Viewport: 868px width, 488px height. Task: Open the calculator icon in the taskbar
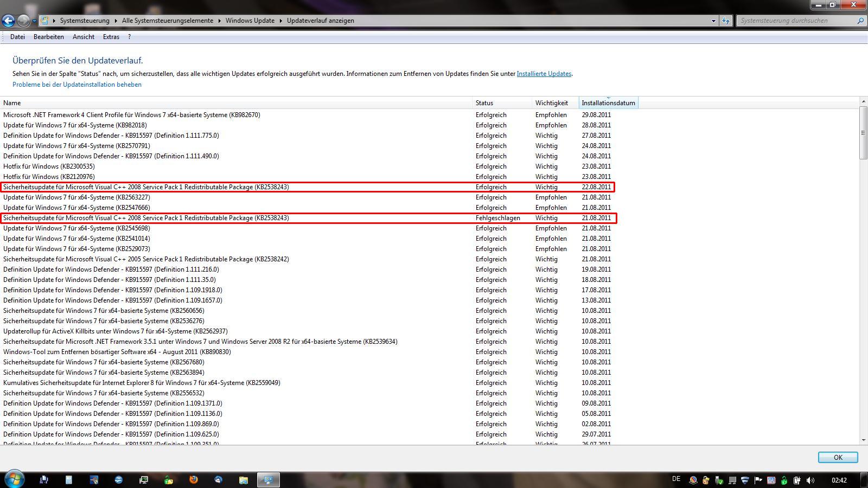[x=69, y=480]
